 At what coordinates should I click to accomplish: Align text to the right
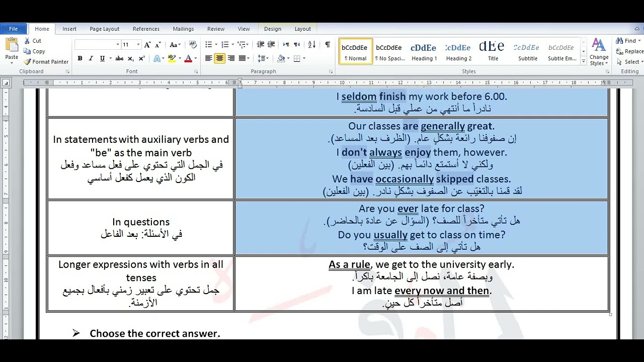click(231, 58)
